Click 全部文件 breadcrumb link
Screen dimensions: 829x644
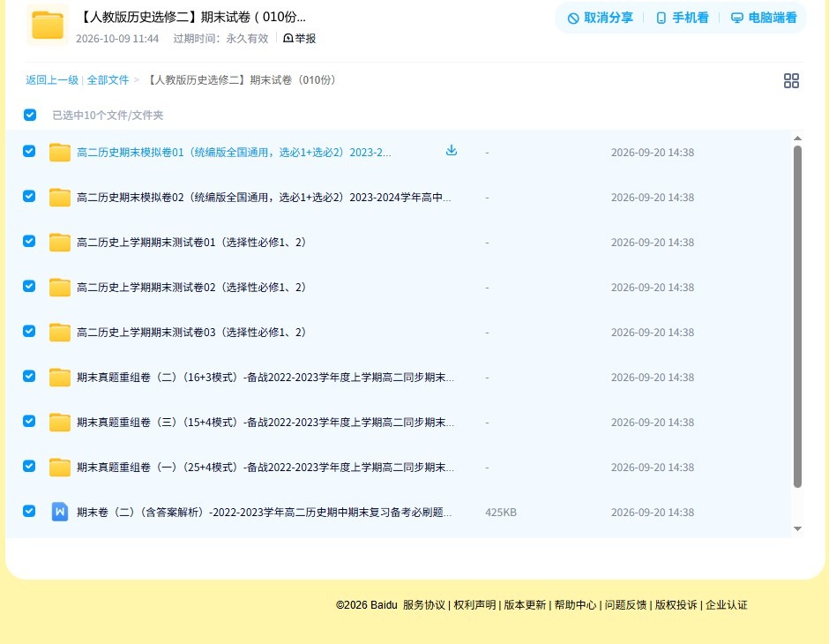(x=108, y=80)
